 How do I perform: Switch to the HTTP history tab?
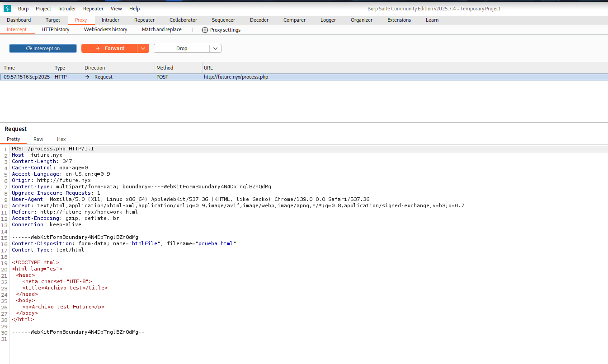[55, 29]
